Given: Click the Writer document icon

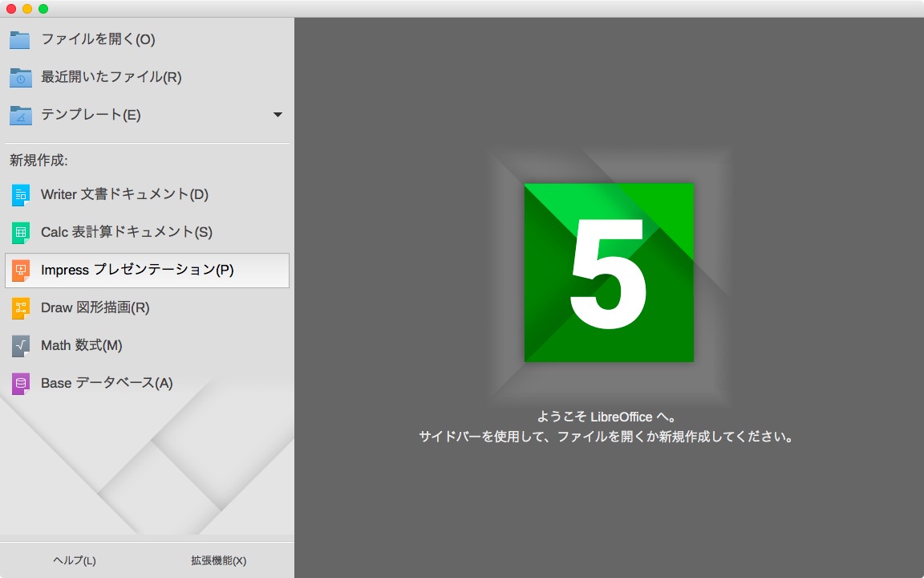Looking at the screenshot, I should 21,194.
